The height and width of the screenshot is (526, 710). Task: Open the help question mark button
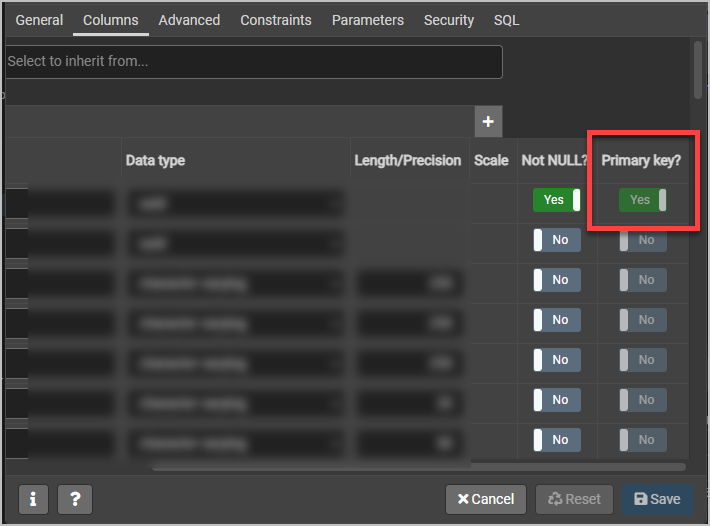click(75, 499)
